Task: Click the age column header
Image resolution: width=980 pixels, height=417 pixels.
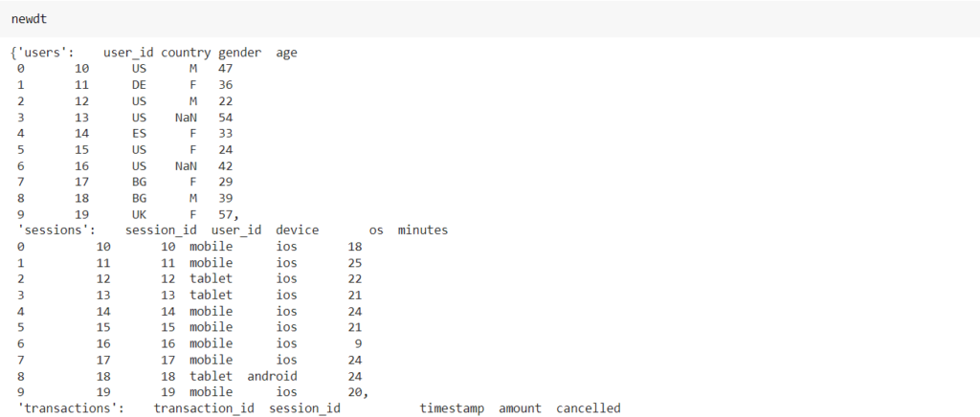Action: (x=286, y=53)
